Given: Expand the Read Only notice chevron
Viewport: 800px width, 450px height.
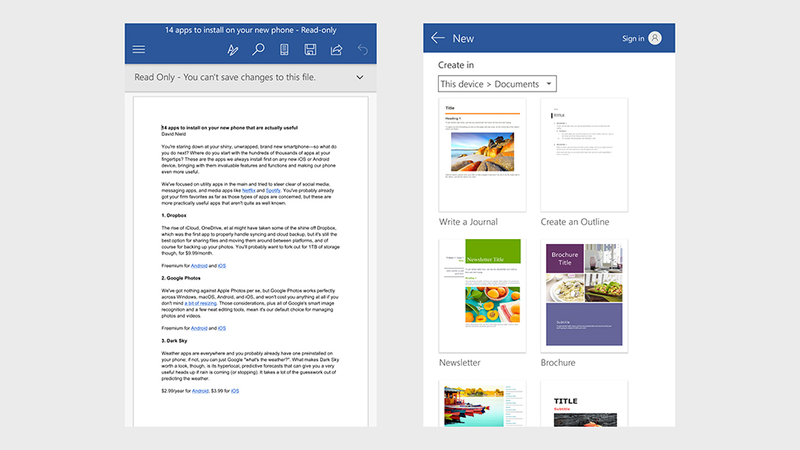Looking at the screenshot, I should (360, 78).
